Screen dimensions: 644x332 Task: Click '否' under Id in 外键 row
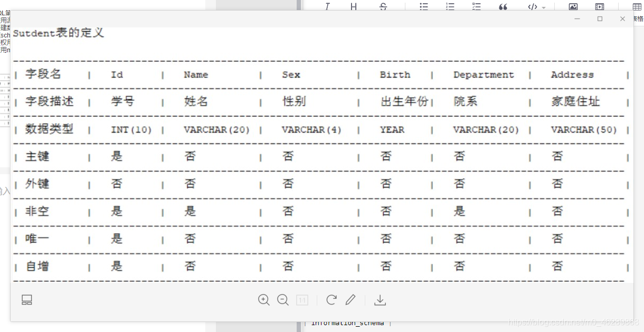[117, 184]
